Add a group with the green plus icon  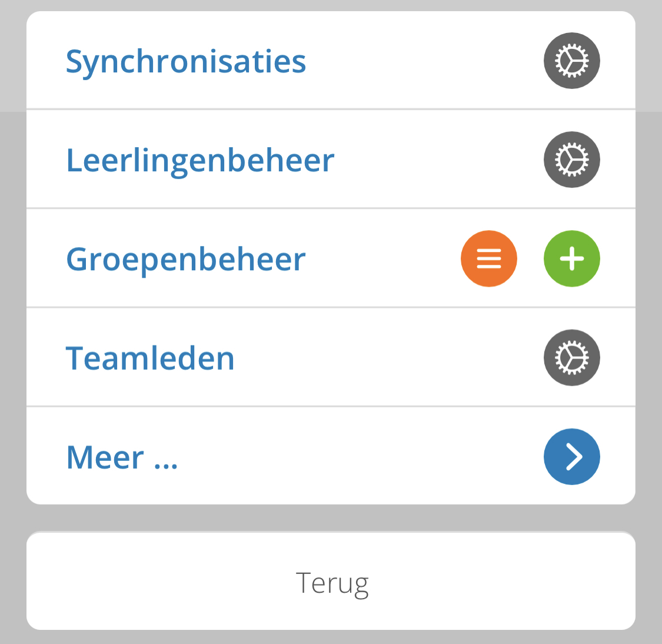point(571,258)
